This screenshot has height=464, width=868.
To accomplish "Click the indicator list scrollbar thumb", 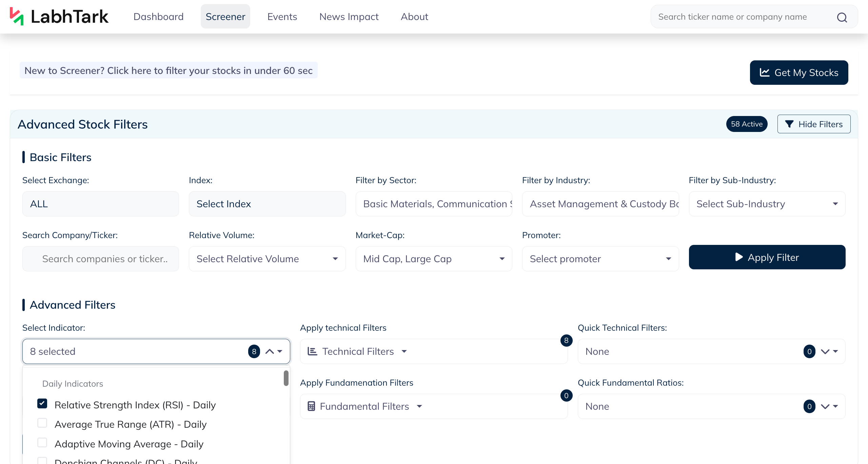I will (286, 378).
